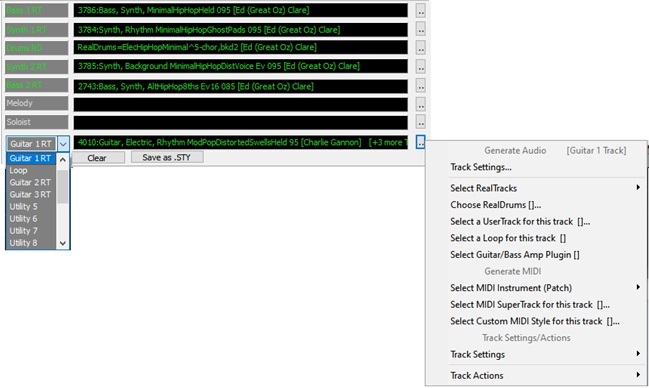Viewport: 649px width, 388px height.
Task: Open the ellipsis menu for Bass 2 RT track
Action: 421,86
